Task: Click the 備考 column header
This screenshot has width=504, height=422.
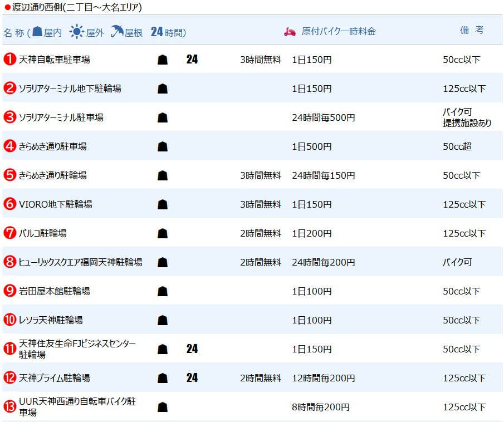Action: click(x=472, y=30)
